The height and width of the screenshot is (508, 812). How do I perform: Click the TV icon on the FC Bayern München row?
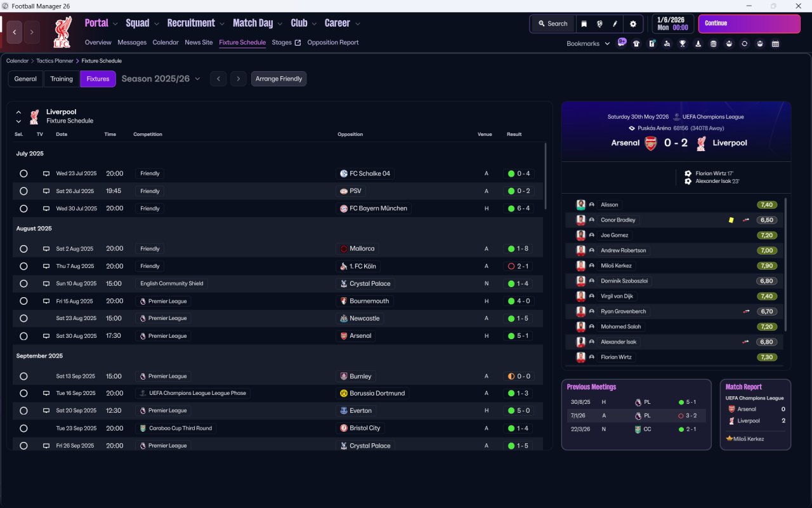[x=46, y=208]
